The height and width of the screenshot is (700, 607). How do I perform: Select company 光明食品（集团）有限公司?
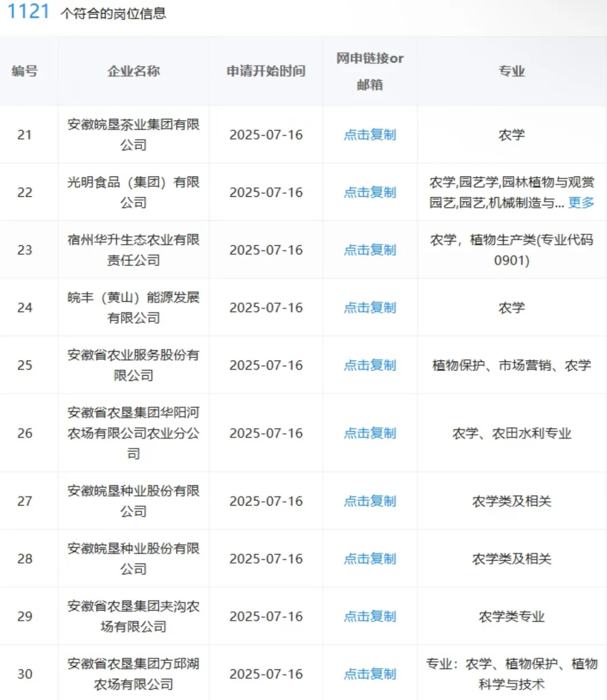[x=134, y=192]
